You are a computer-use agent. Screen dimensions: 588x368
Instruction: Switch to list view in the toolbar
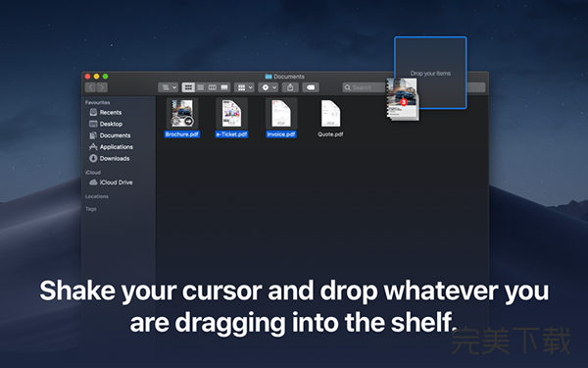click(x=201, y=87)
